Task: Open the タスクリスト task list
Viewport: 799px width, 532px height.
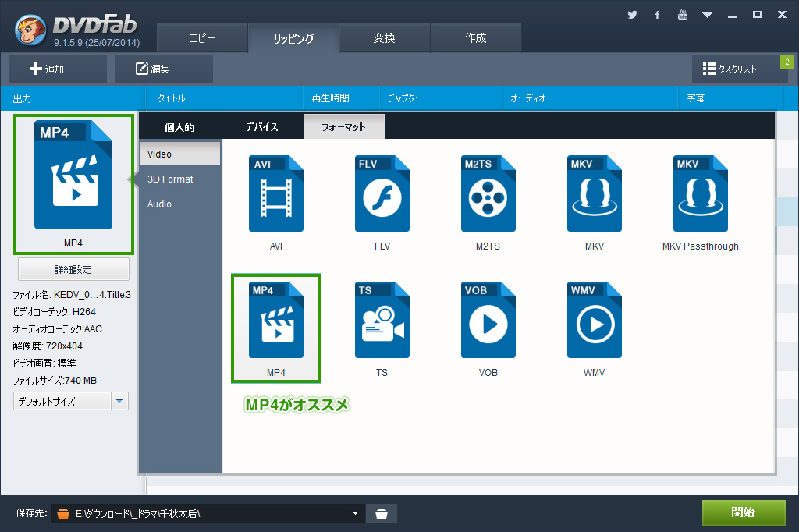Action: click(740, 69)
